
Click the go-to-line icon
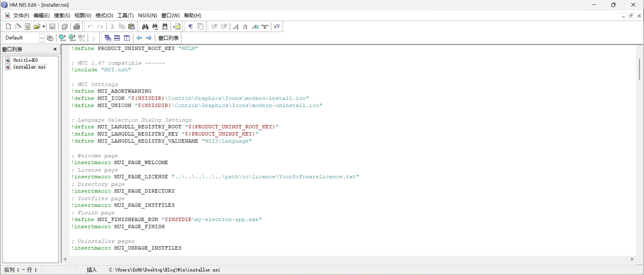[x=177, y=26]
